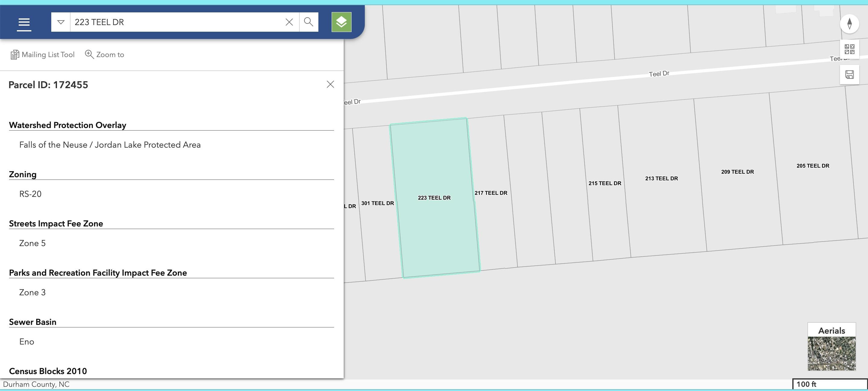Open the green layers list button

341,22
